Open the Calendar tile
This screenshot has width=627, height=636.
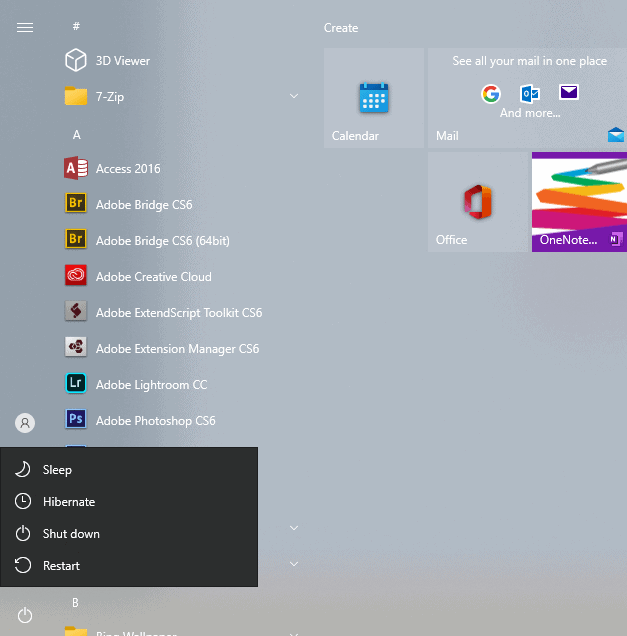click(x=373, y=99)
